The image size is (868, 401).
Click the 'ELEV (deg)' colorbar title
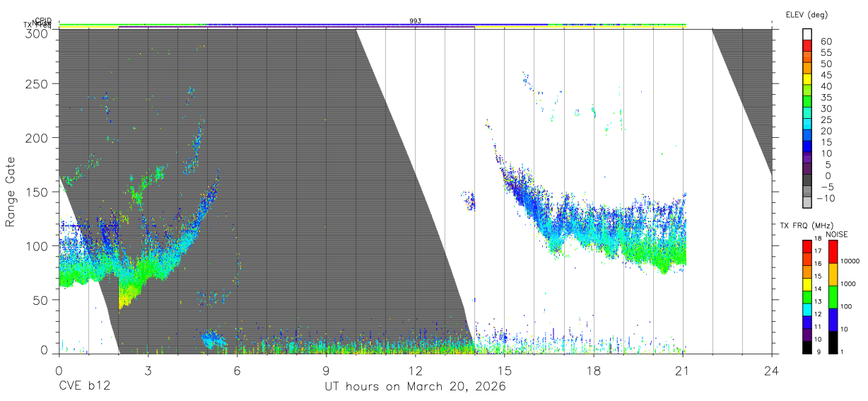pyautogui.click(x=807, y=15)
